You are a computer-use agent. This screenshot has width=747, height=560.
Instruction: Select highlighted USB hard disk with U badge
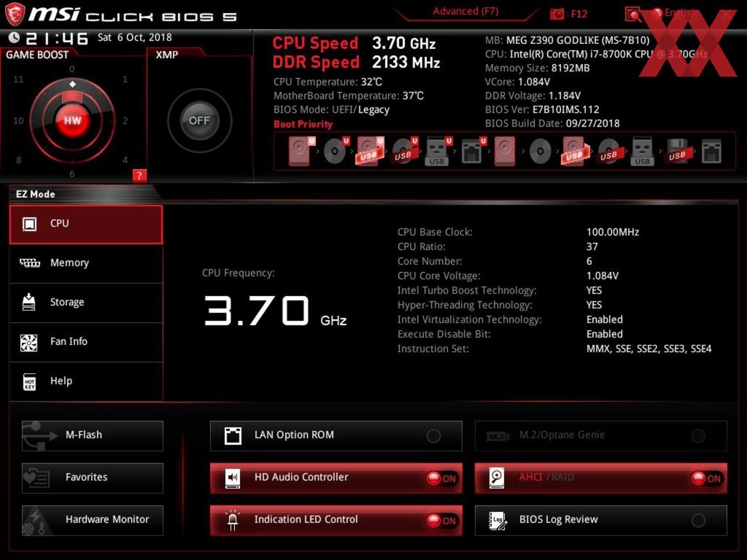(x=369, y=151)
